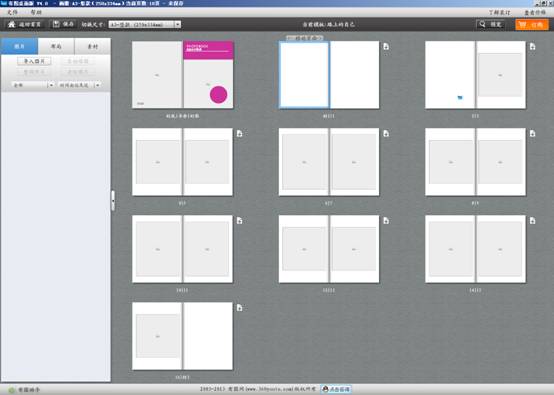The height and width of the screenshot is (395, 554).
Task: Click the floppy-disk save icon in the toolbar
Action: click(56, 24)
